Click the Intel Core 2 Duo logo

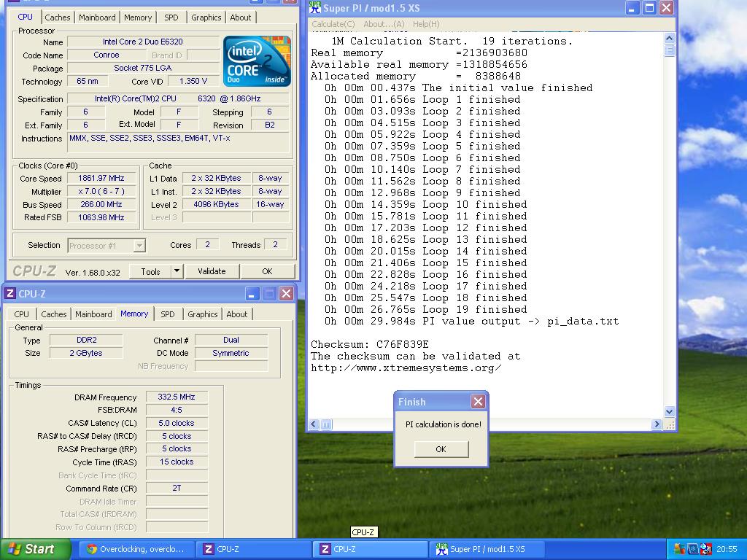[x=257, y=61]
